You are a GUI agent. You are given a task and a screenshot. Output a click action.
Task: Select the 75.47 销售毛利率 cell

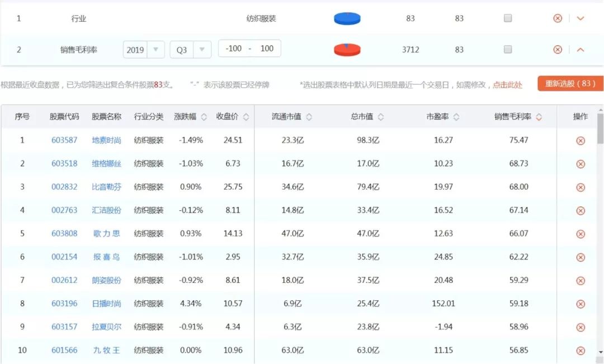(x=518, y=140)
